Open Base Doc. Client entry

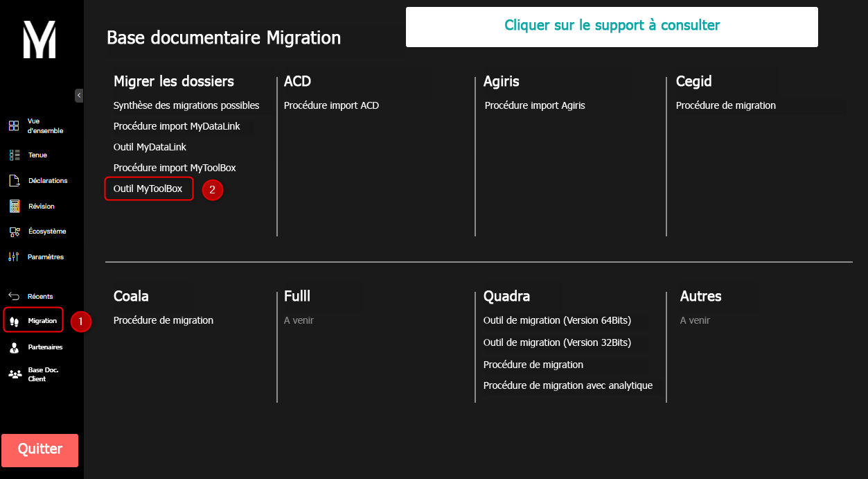click(x=43, y=374)
